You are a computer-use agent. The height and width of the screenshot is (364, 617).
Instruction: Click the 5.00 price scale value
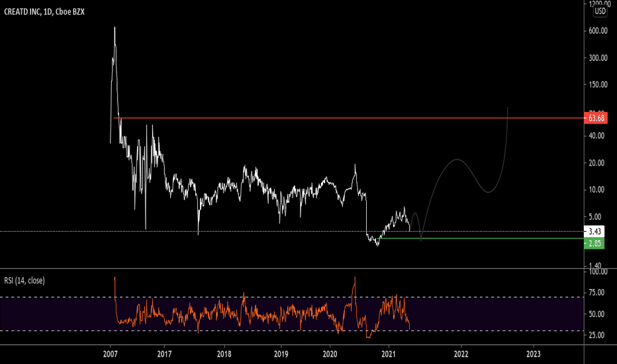(595, 217)
